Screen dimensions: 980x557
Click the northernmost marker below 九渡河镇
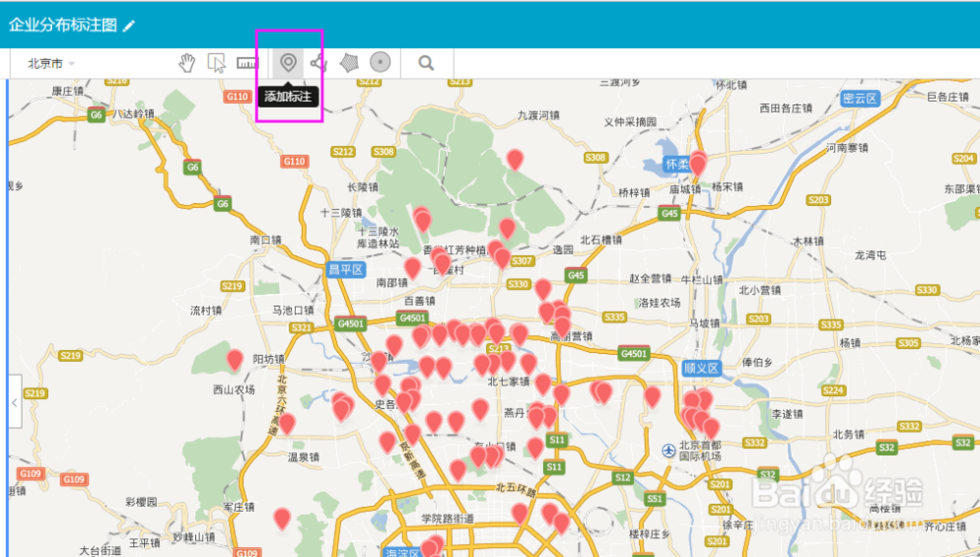[x=515, y=160]
